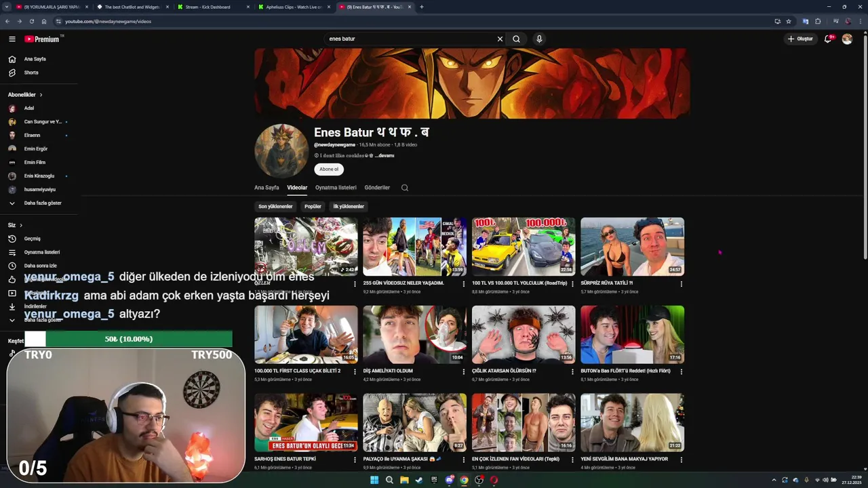Viewport: 868px width, 488px height.
Task: Switch to channel Ana Sayfa tab
Action: coord(267,188)
